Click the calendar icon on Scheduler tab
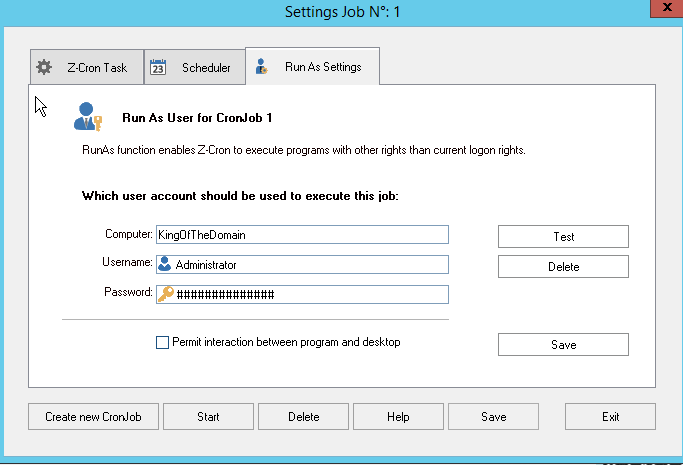 158,67
